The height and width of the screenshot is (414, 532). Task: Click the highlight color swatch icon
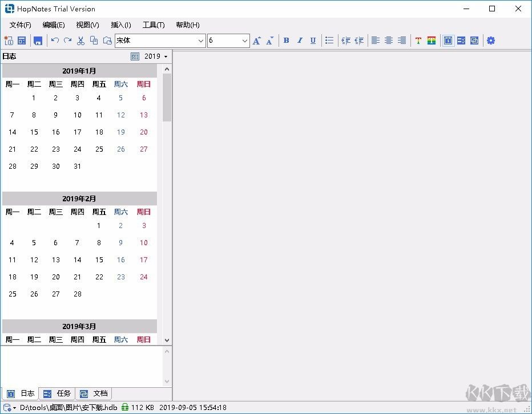tap(432, 40)
